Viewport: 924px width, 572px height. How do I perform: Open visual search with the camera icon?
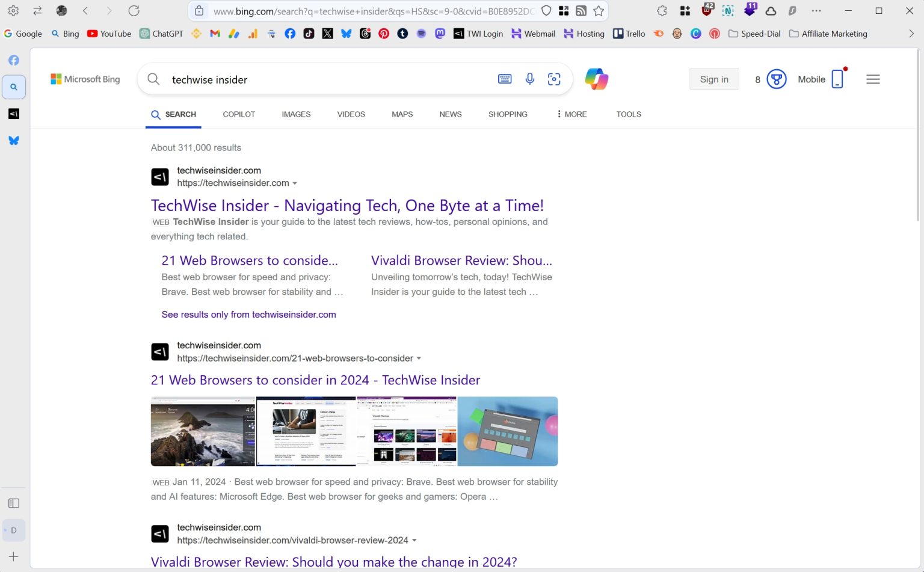tap(554, 79)
